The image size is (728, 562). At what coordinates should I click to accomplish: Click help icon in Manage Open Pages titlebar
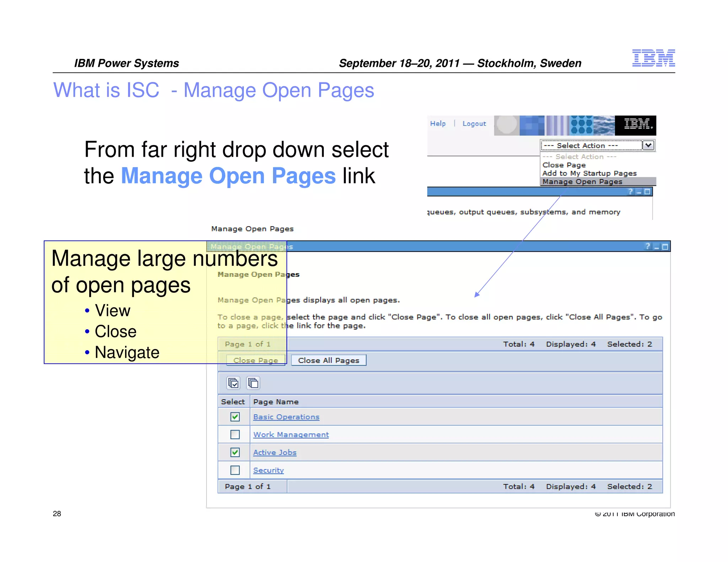tap(648, 246)
